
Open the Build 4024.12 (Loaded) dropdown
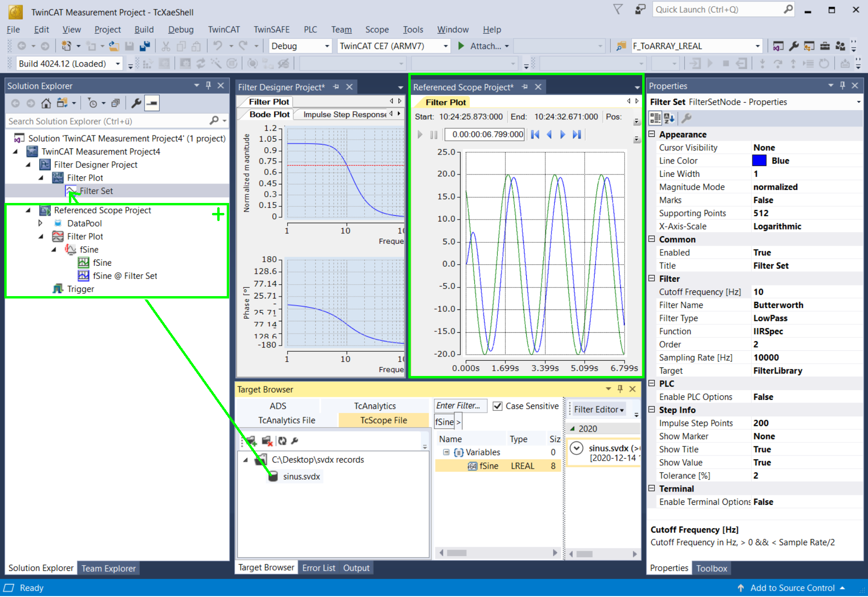(118, 64)
